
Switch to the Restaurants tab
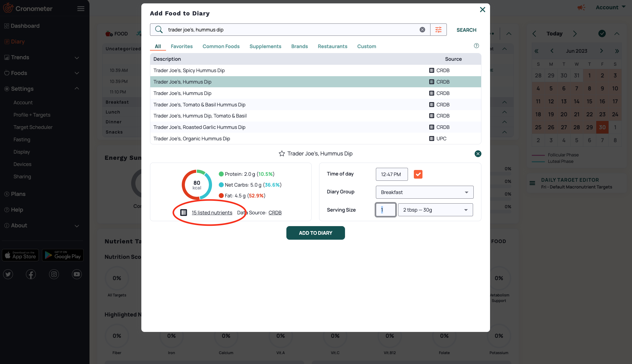[333, 46]
